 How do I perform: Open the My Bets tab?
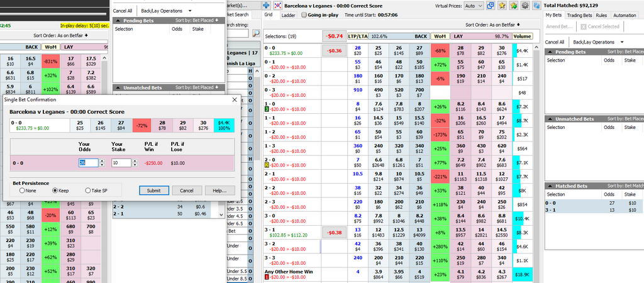553,15
